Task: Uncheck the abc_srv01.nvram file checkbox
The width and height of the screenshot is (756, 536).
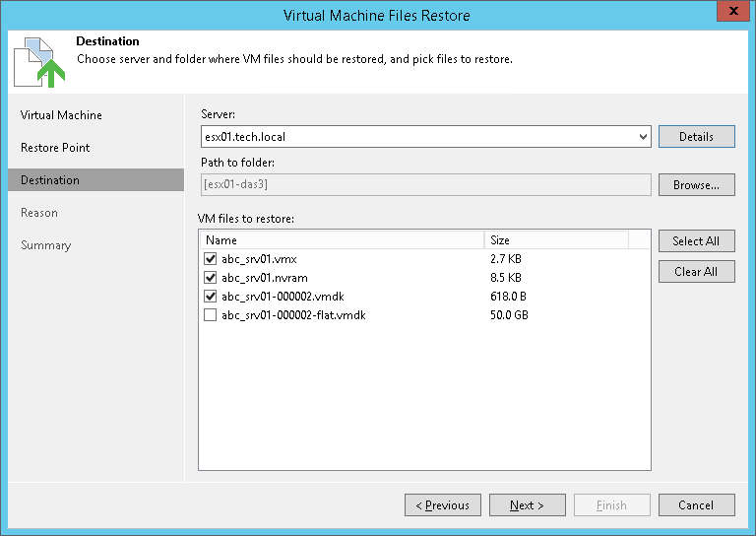Action: point(210,277)
